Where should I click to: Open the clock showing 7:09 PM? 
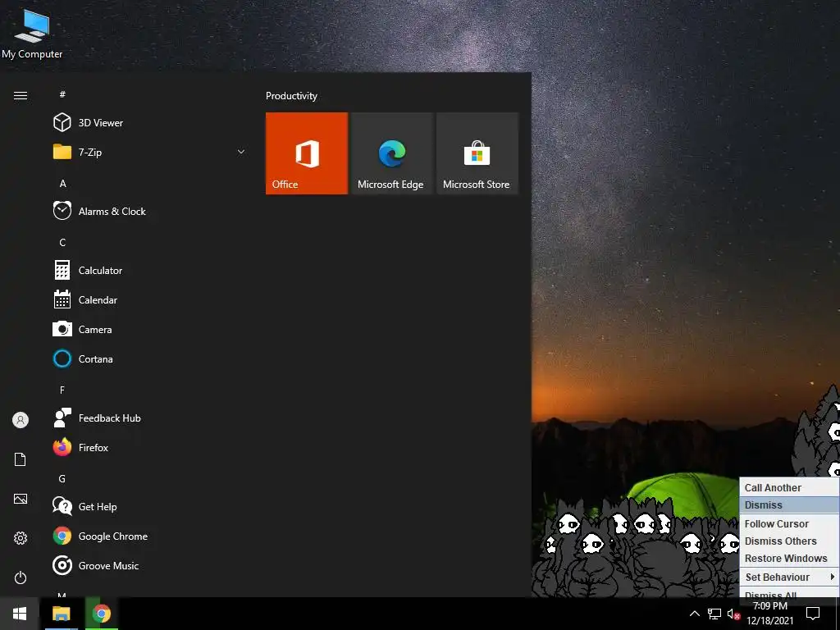pos(769,614)
